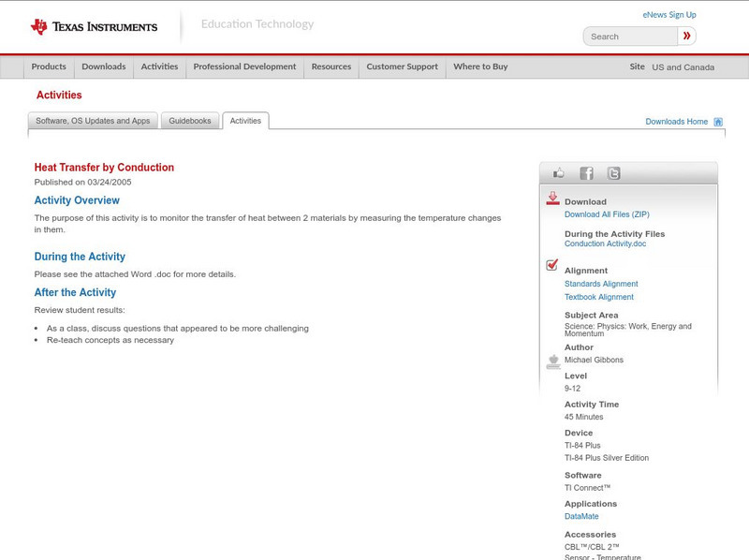
Task: Click the Alignment checkmark icon
Action: point(552,266)
